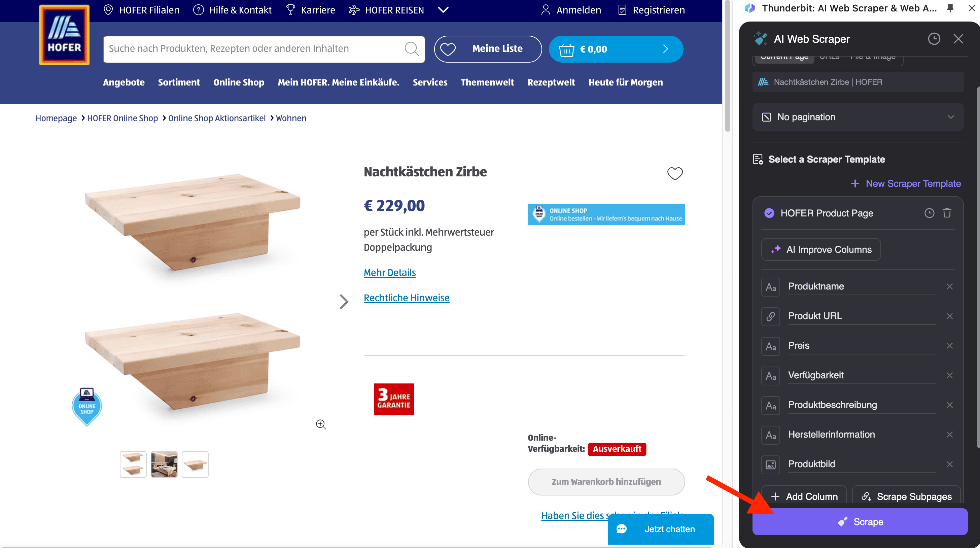Click the search magnifier icon
This screenshot has width=980, height=548.
click(x=411, y=49)
